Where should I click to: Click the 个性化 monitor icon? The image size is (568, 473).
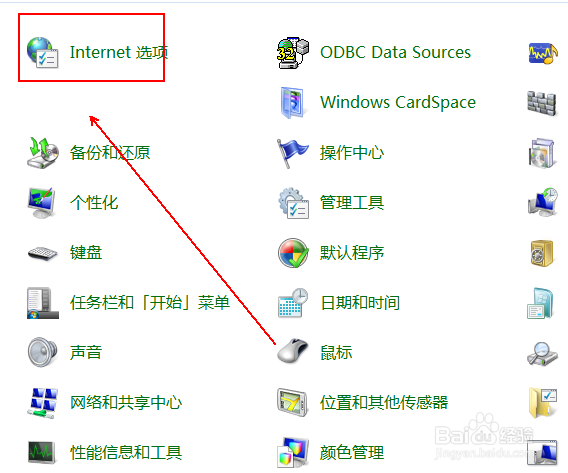(x=42, y=203)
